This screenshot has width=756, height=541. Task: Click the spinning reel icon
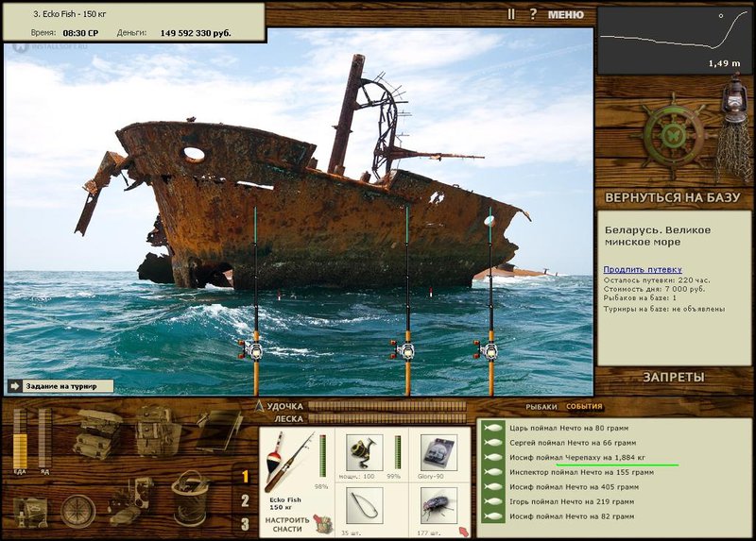365,453
